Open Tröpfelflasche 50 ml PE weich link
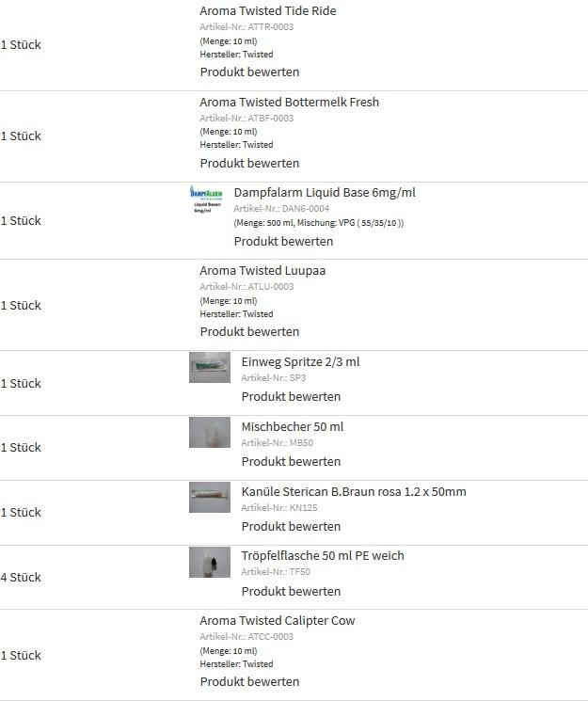 [x=323, y=555]
